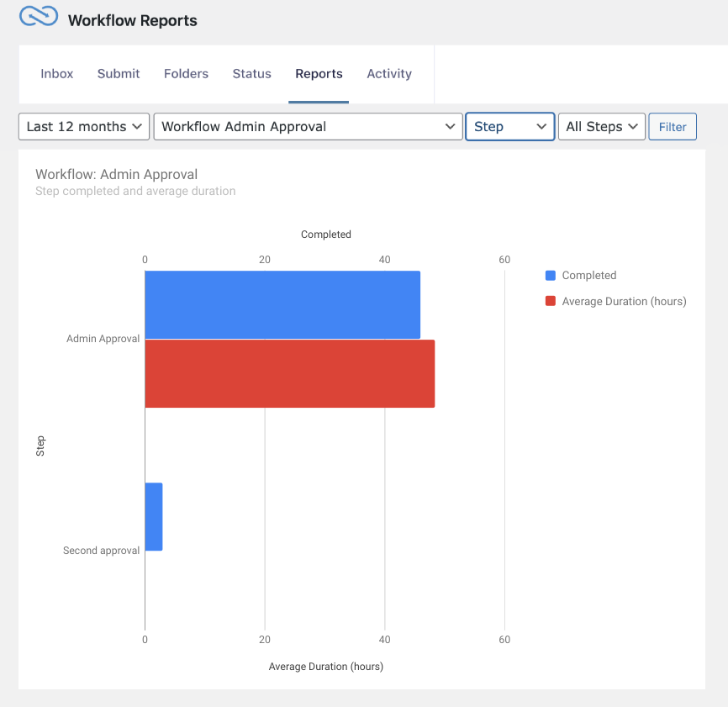This screenshot has height=707, width=728.
Task: Click the blue Completed legend swatch
Action: point(551,276)
